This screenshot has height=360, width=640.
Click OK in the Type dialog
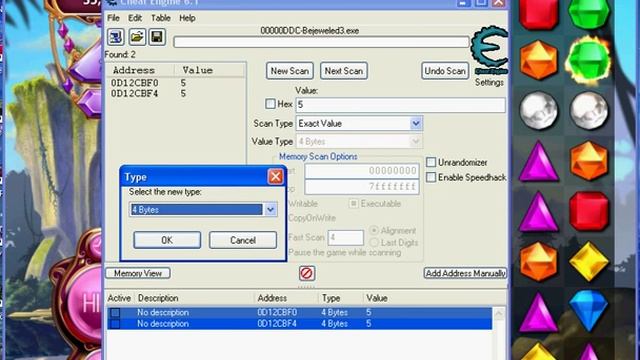tap(167, 240)
